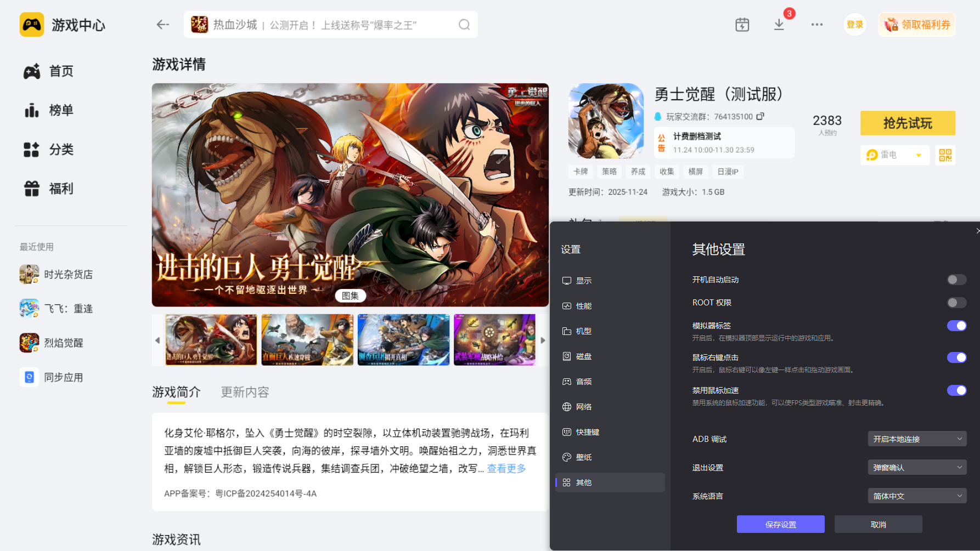Viewport: 980px width, 551px height.
Task: Open 退出设置 dropdown
Action: tap(917, 467)
